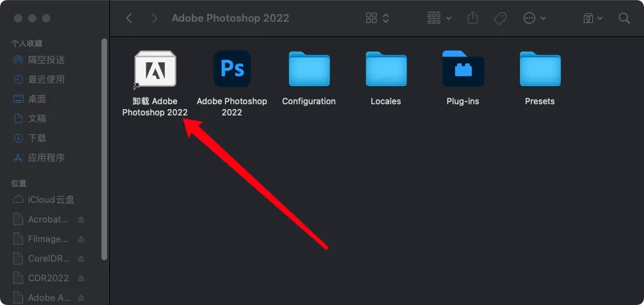Click the 位置 section header
The width and height of the screenshot is (644, 305).
point(19,183)
